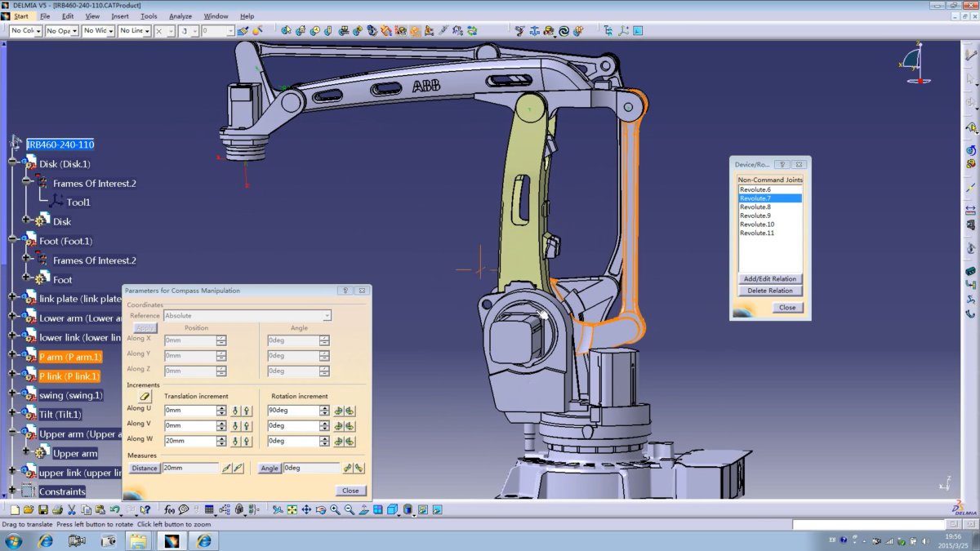980x551 pixels.
Task: Click the Add/Edit Relation button
Action: pos(770,279)
